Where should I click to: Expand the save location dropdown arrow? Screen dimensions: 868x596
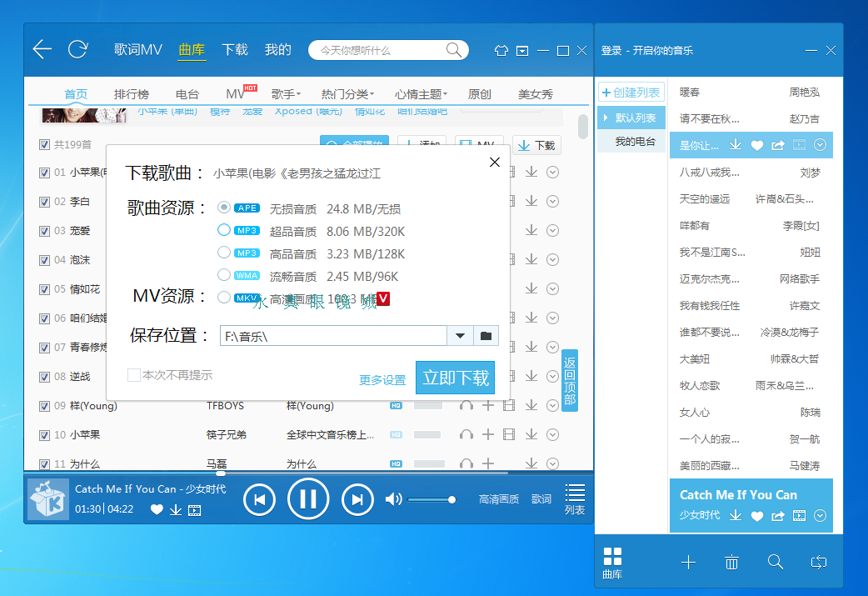460,336
